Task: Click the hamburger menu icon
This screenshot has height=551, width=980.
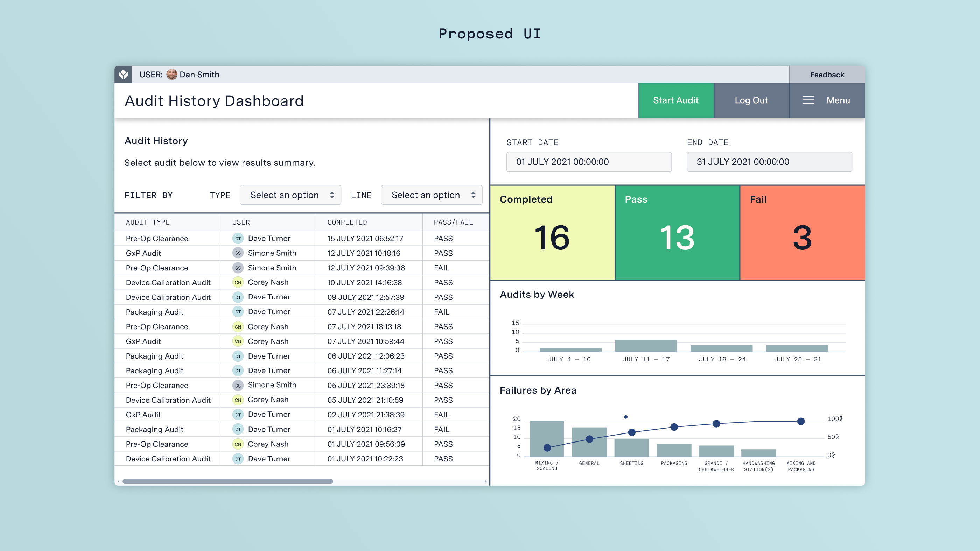Action: tap(808, 100)
